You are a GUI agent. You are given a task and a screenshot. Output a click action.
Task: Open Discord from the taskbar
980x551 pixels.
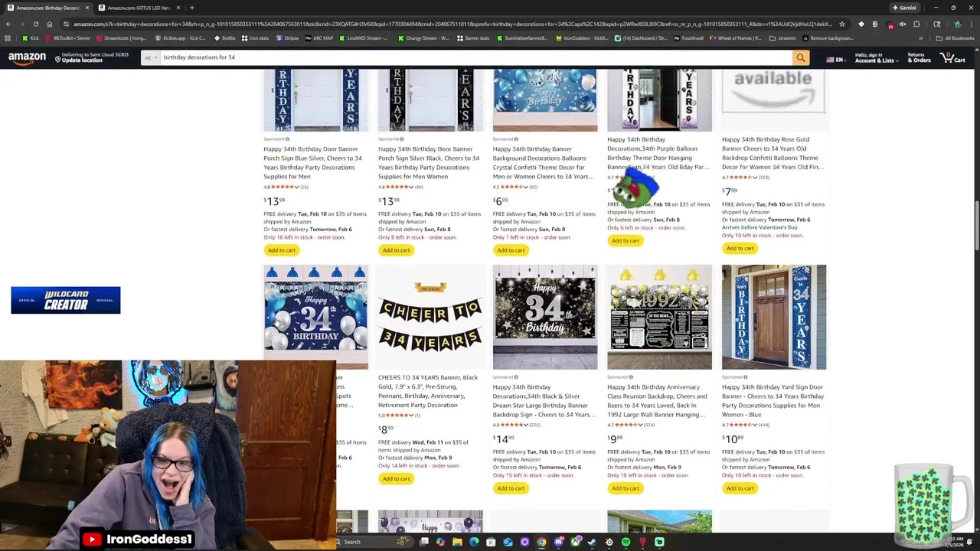tap(558, 542)
